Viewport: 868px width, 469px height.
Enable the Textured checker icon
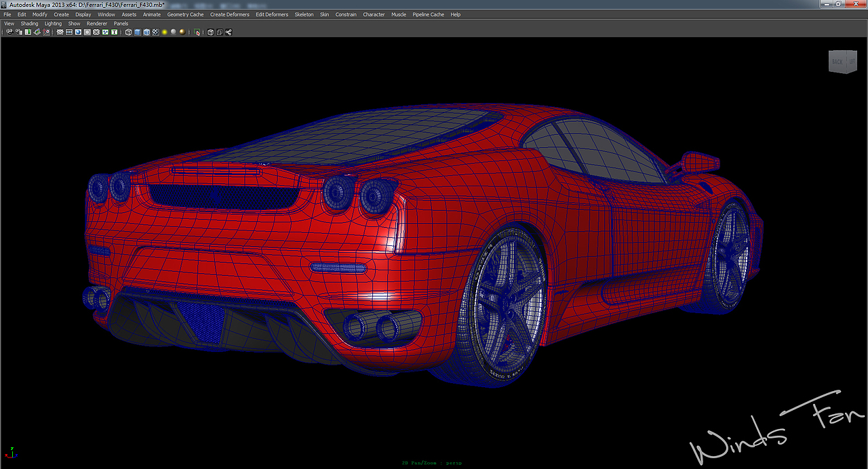(155, 32)
